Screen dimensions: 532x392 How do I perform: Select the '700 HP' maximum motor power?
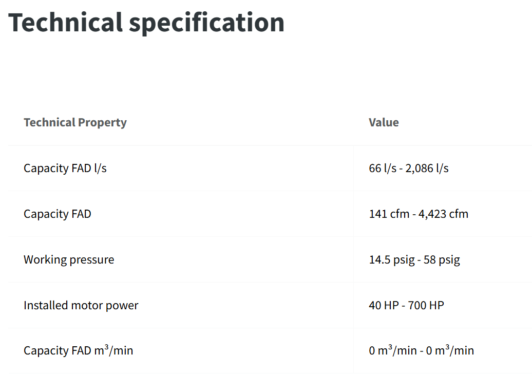[426, 305]
